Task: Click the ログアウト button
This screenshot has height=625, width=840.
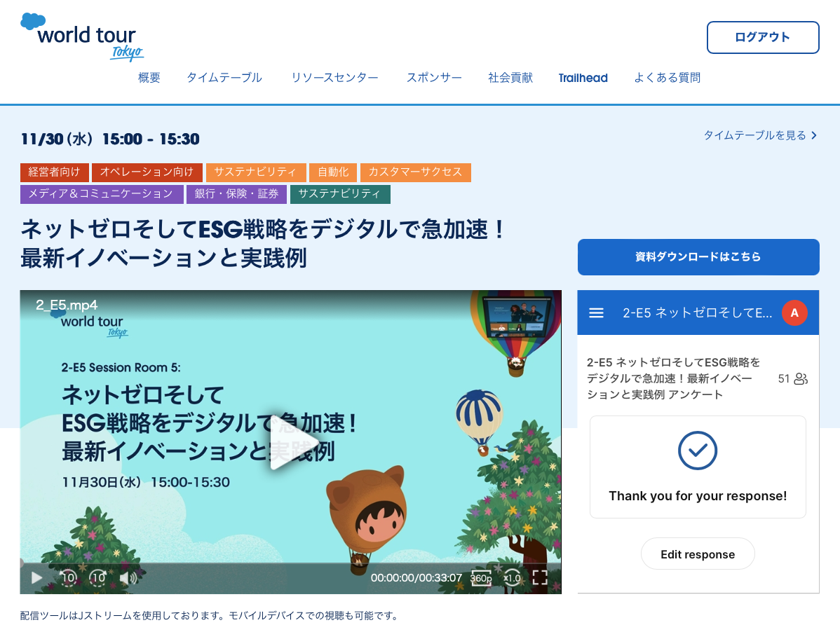Action: 763,38
